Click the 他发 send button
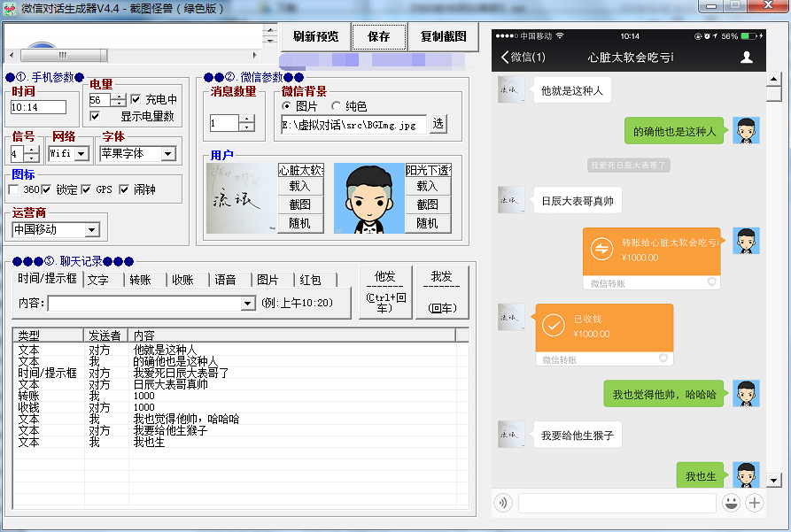The height and width of the screenshot is (532, 791). tap(385, 292)
